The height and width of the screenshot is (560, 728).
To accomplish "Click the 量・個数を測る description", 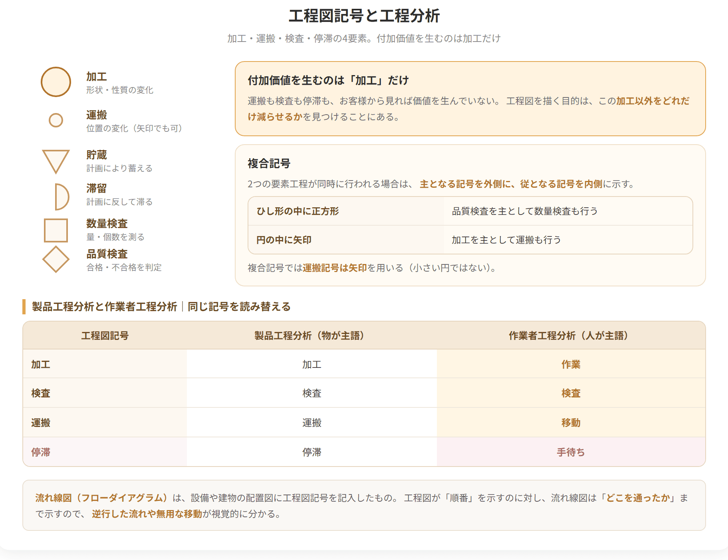I will [x=115, y=237].
